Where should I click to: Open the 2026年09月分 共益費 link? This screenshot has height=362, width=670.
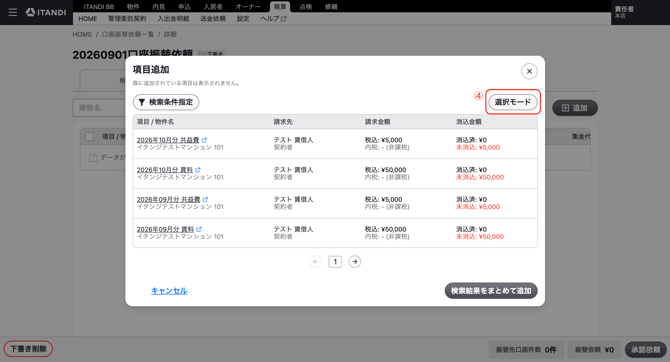click(168, 199)
